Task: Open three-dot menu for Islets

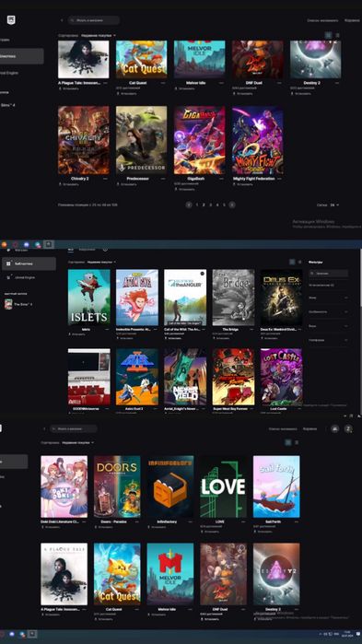Action: pos(107,330)
